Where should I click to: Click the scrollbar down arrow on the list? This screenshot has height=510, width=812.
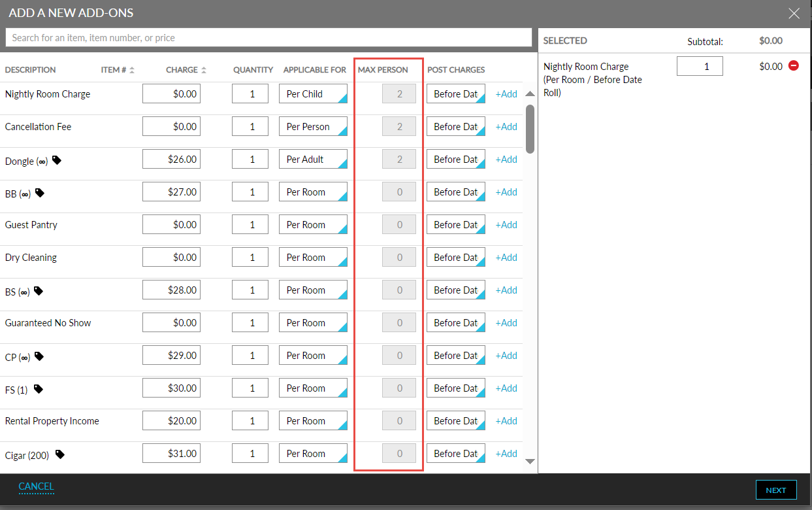click(x=530, y=462)
